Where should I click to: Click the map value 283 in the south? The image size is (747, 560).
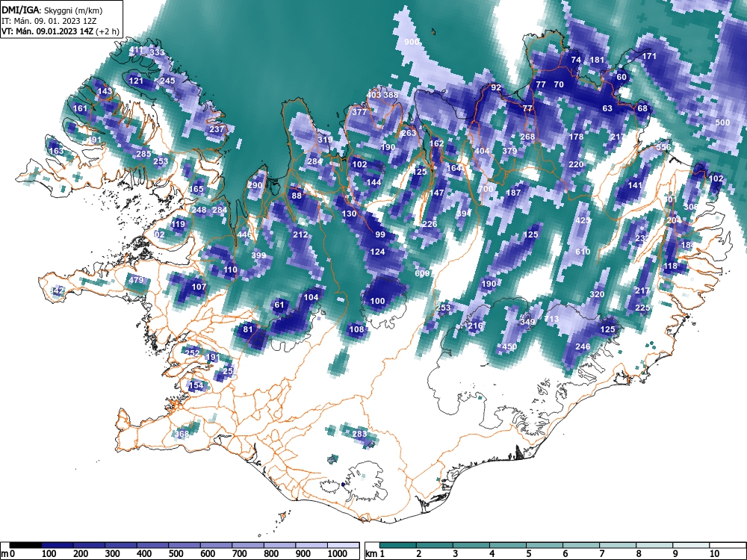[x=360, y=433]
